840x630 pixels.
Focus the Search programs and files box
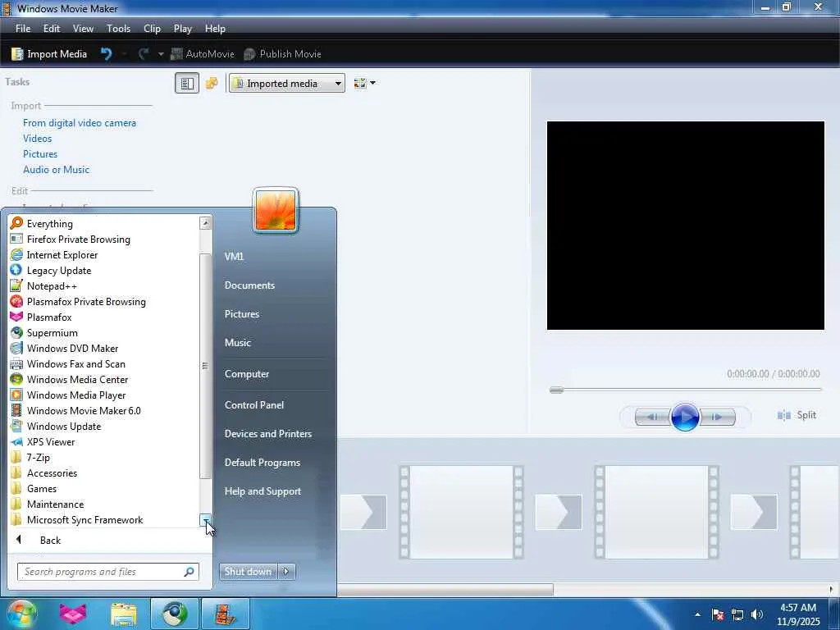coord(108,572)
